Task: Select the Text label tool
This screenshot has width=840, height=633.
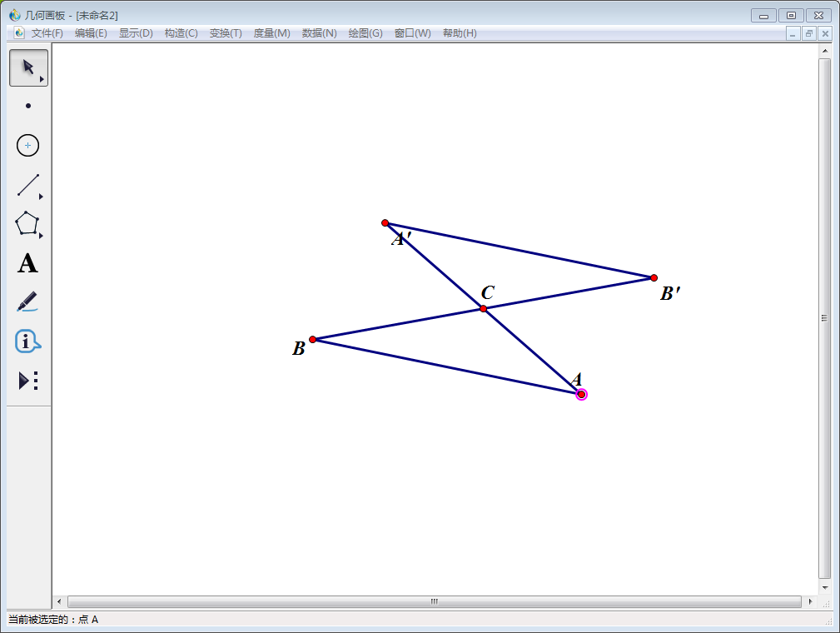Action: 28,264
